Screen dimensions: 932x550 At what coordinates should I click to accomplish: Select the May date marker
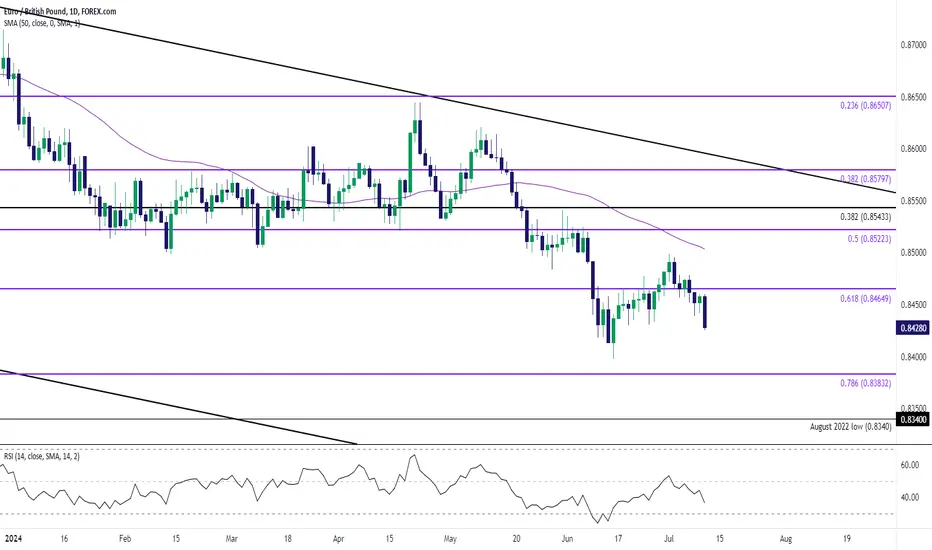pos(450,539)
